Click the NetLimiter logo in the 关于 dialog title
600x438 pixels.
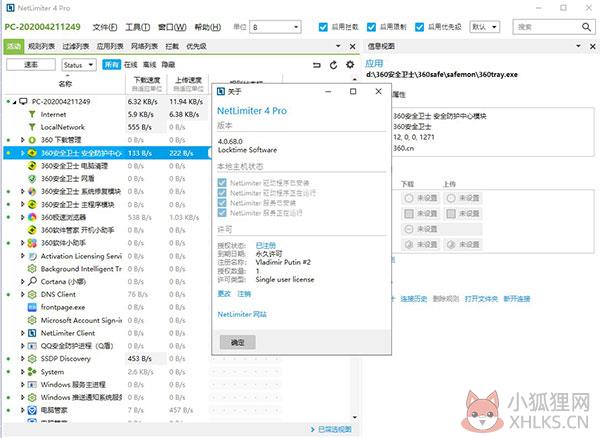pyautogui.click(x=221, y=91)
